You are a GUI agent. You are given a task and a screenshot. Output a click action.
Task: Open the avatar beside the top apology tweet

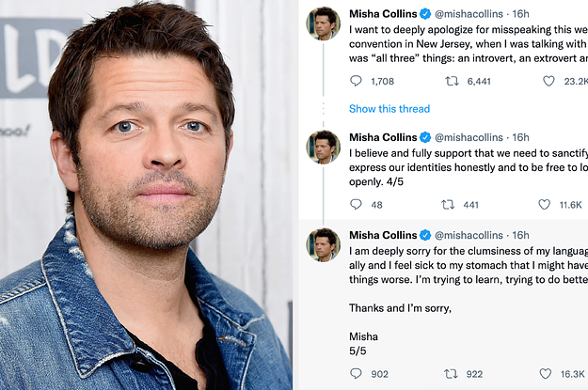click(x=323, y=24)
